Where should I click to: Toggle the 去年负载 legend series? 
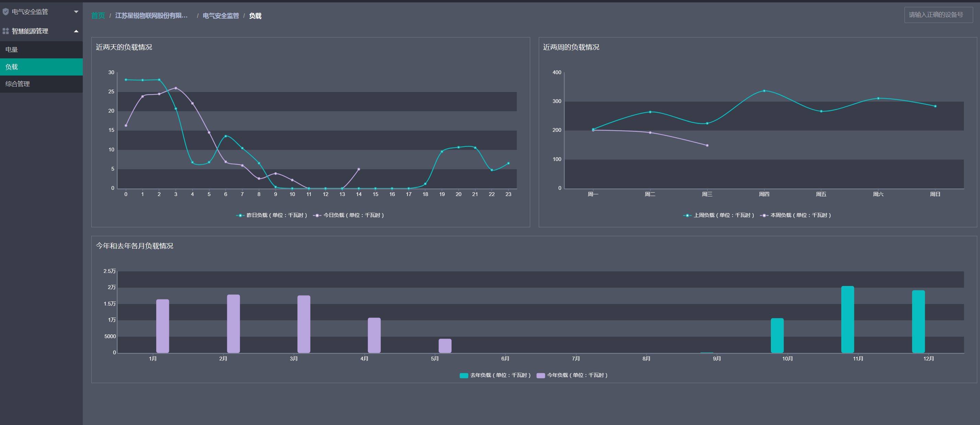(495, 376)
